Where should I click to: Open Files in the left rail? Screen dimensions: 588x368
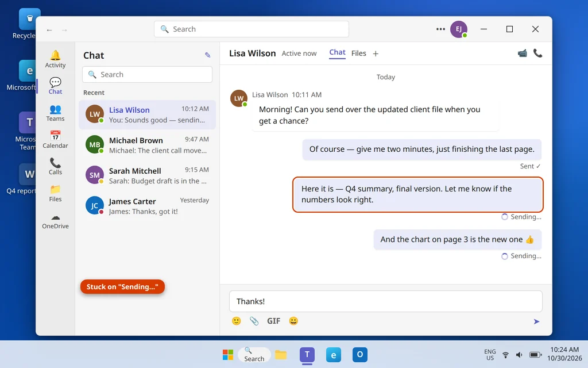55,193
